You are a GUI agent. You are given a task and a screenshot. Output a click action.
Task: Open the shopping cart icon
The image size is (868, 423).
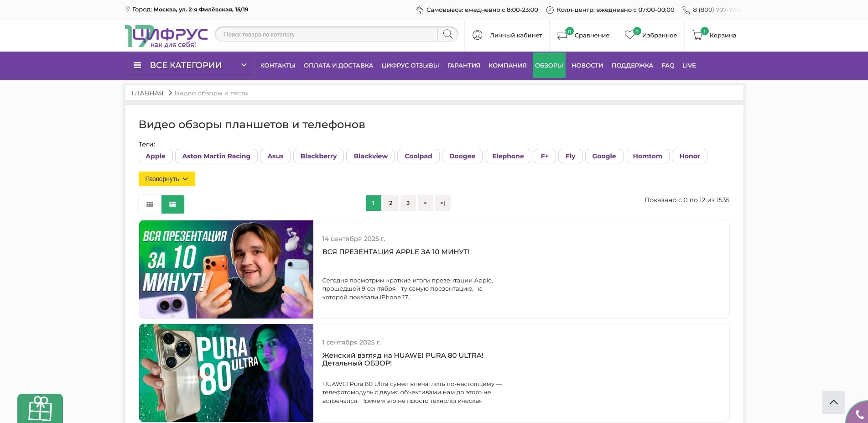(697, 35)
